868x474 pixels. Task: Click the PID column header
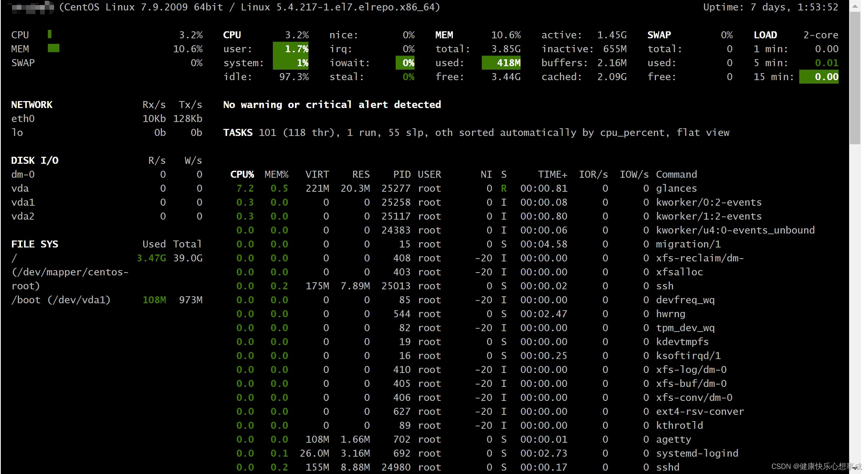(402, 174)
